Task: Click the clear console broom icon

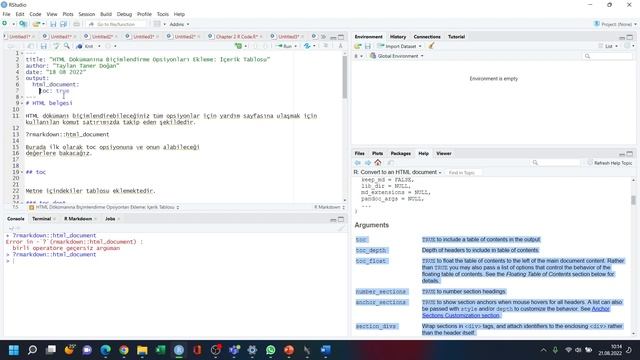Action: coord(341,228)
